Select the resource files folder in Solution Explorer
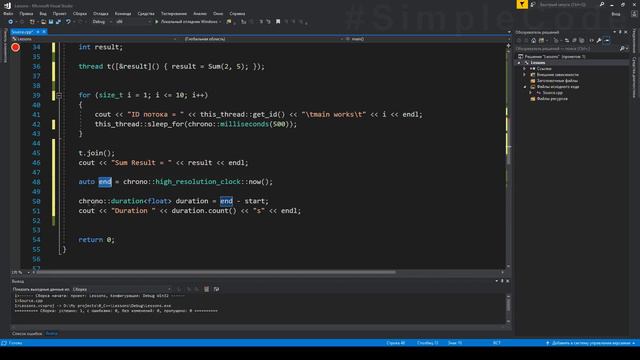Viewport: 640px width, 360px height. pyautogui.click(x=552, y=98)
